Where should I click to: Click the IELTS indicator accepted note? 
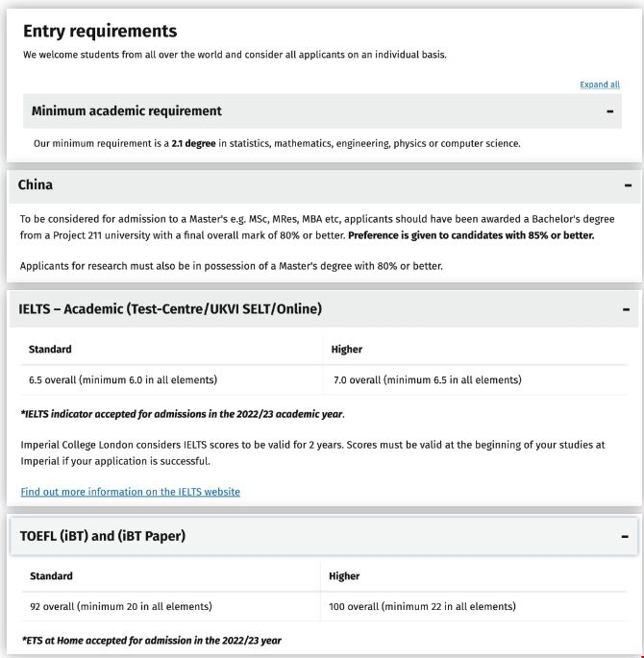[x=182, y=414]
